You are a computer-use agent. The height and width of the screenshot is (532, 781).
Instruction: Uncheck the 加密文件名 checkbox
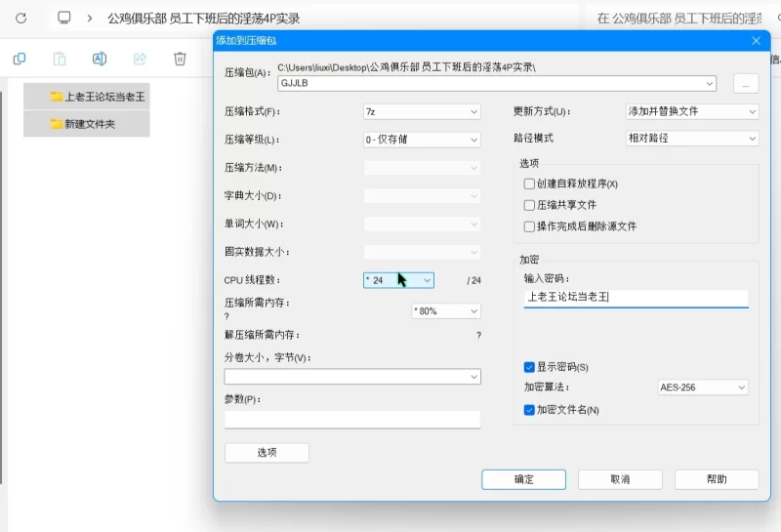click(x=529, y=410)
